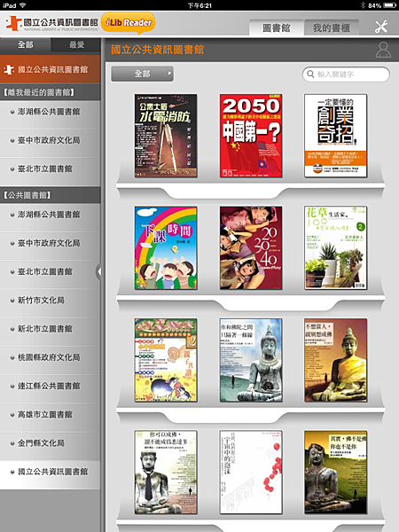Open the 下課時間 rainbow book cover
Image resolution: width=399 pixels, height=532 pixels.
(166, 247)
